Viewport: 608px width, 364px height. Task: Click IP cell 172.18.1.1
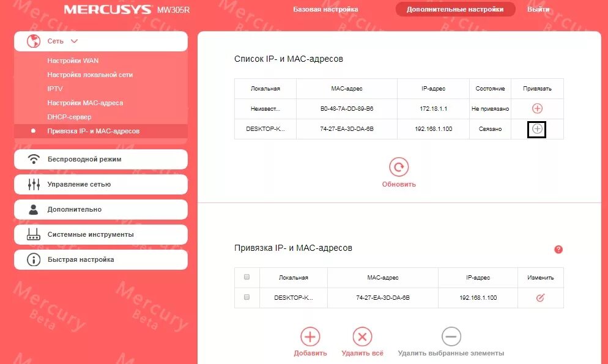point(433,108)
